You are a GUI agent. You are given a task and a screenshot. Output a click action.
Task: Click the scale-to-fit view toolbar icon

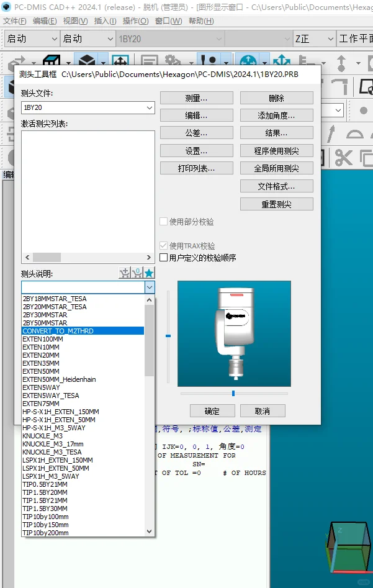click(x=120, y=61)
